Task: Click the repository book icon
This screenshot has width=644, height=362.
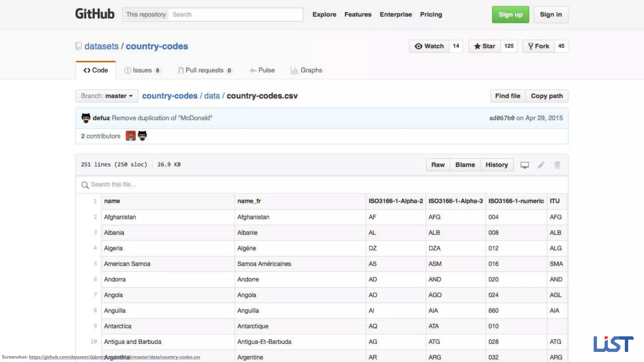Action: 79,46
